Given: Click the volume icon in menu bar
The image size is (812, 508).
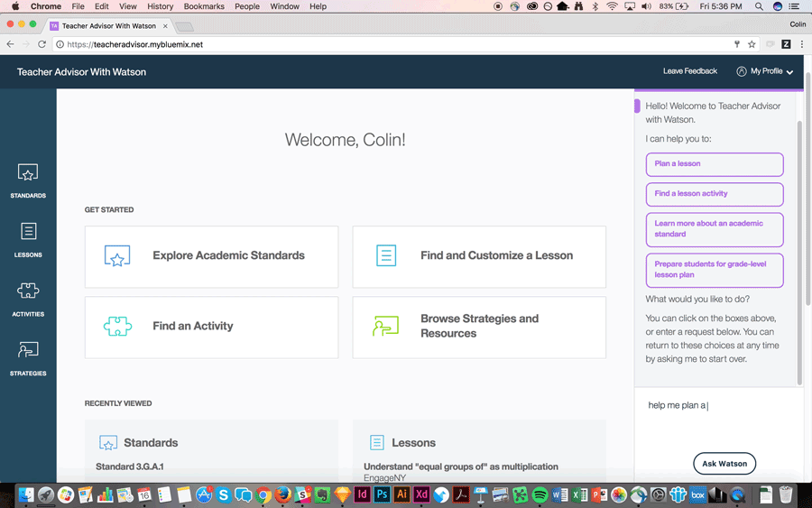Looking at the screenshot, I should tap(646, 6).
